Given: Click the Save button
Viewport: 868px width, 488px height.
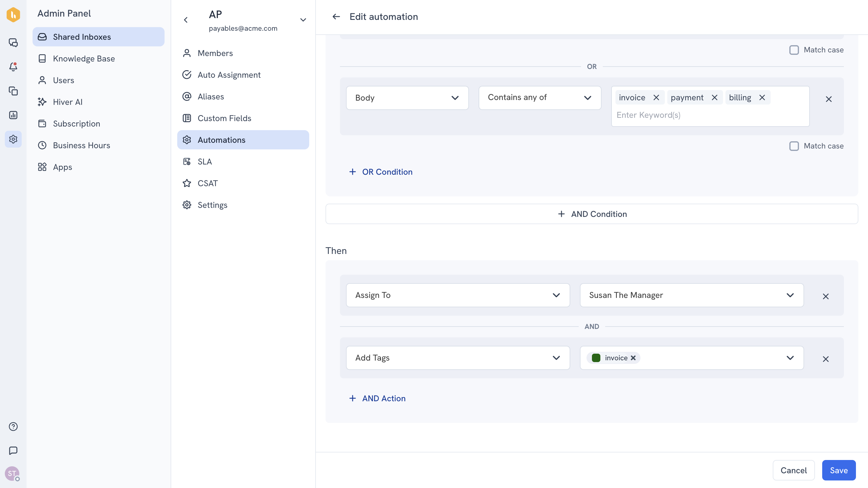Looking at the screenshot, I should coord(838,470).
